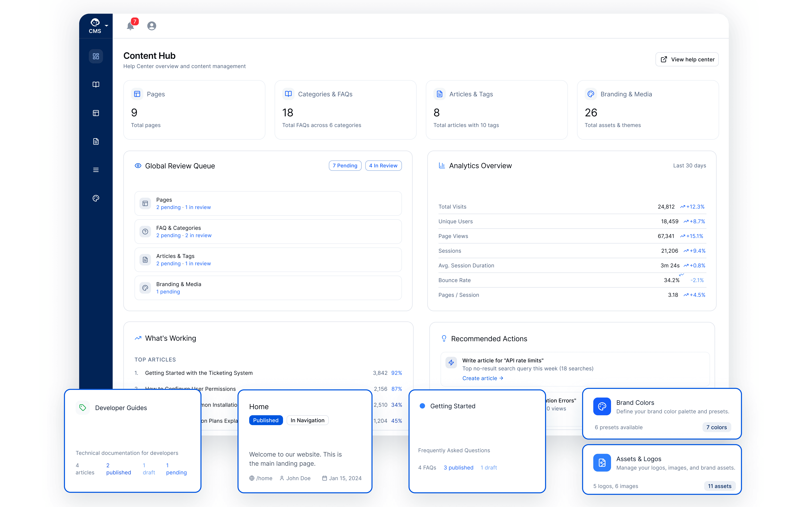Click the 7 Pending badge
Screen dimensions: 812x507
tap(345, 166)
